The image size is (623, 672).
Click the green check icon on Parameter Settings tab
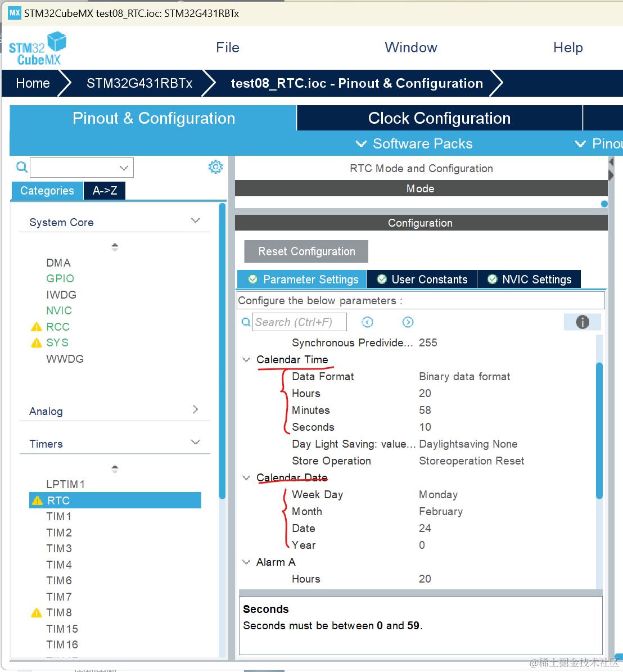click(x=253, y=279)
